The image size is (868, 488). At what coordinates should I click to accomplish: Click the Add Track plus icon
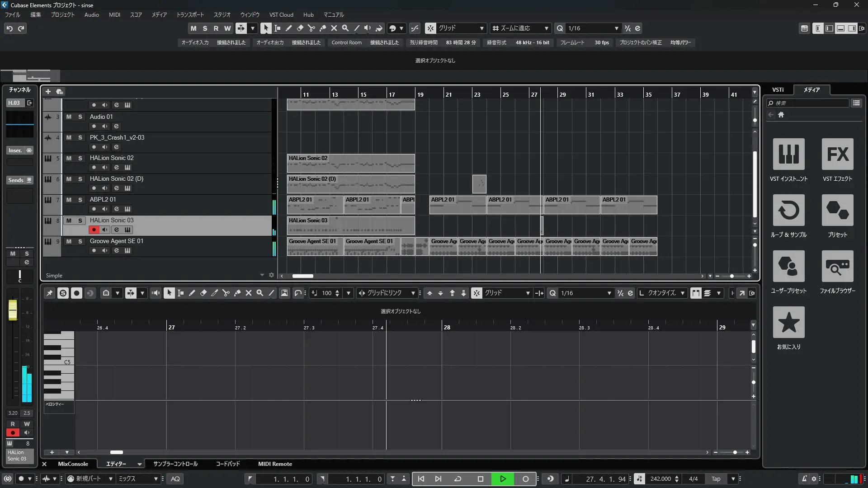[48, 92]
